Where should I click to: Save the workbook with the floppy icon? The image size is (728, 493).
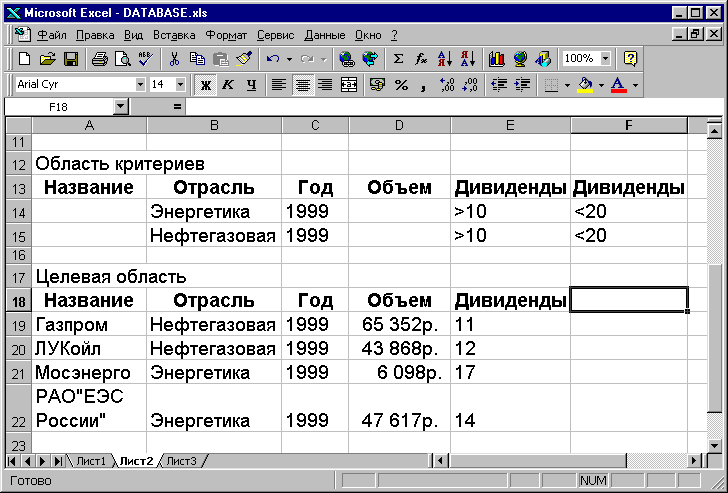tap(71, 59)
